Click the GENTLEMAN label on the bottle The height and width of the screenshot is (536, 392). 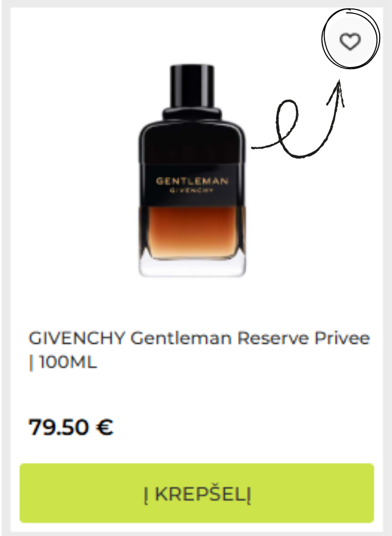(x=192, y=181)
